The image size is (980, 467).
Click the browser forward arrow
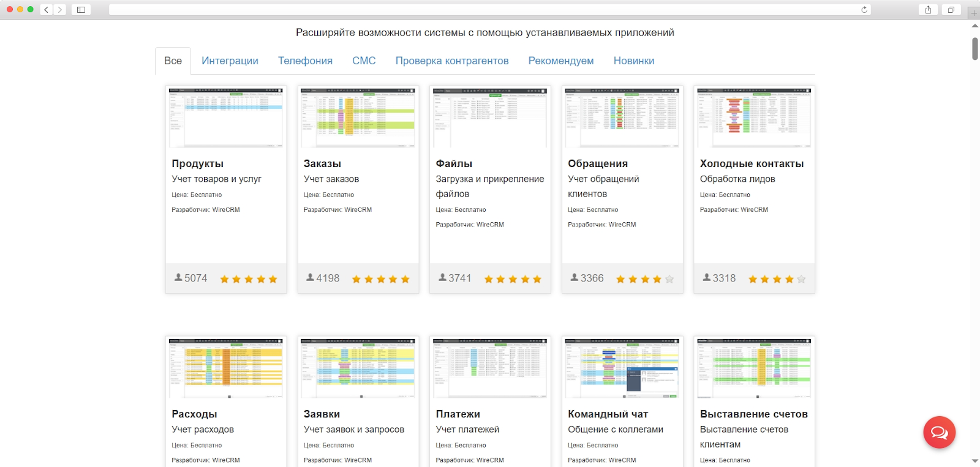point(60,9)
